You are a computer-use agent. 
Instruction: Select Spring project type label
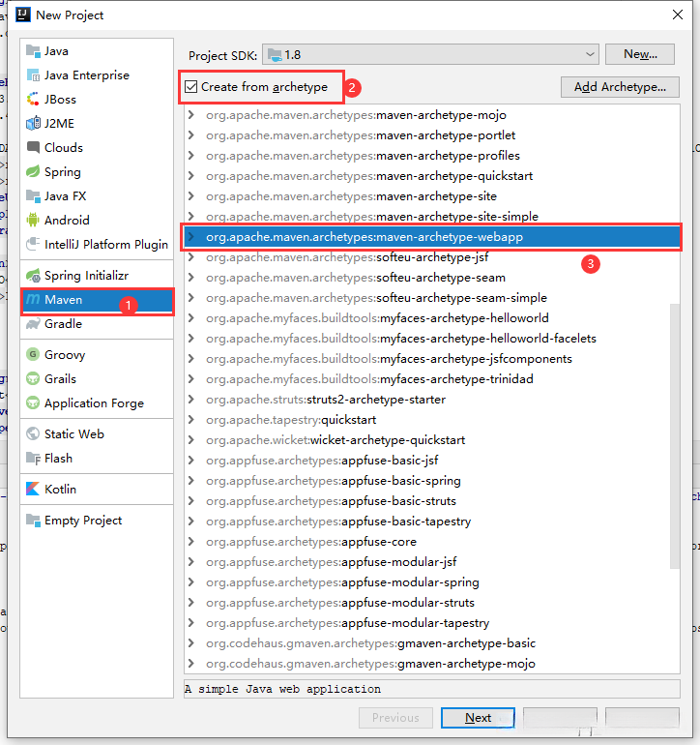pyautogui.click(x=63, y=171)
